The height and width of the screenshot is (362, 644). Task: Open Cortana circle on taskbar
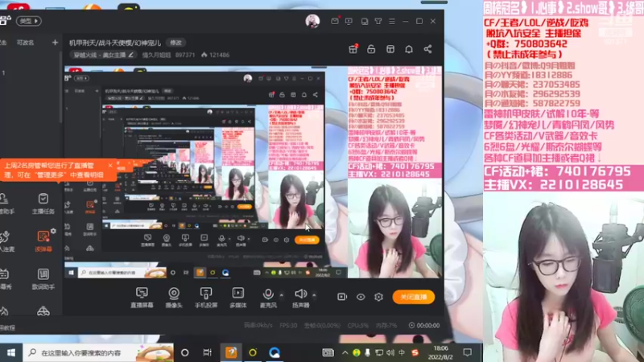tap(185, 352)
